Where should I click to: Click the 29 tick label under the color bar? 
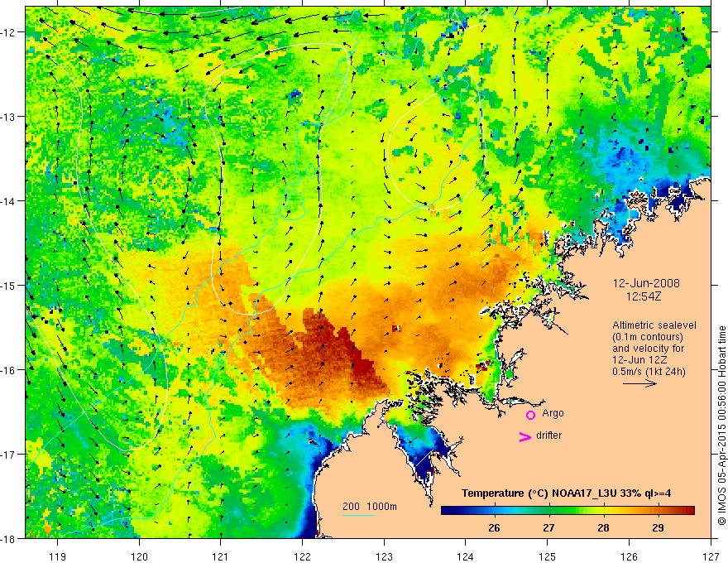point(659,527)
